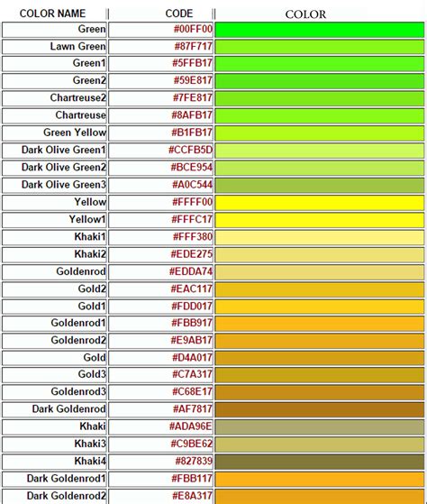The width and height of the screenshot is (427, 504).
Task: Click the Goldenrod2 name cell
Action: point(54,341)
